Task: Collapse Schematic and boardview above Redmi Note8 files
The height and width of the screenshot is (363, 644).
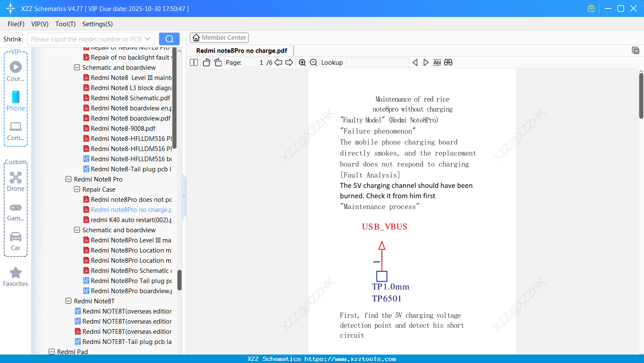Action: coord(77,67)
